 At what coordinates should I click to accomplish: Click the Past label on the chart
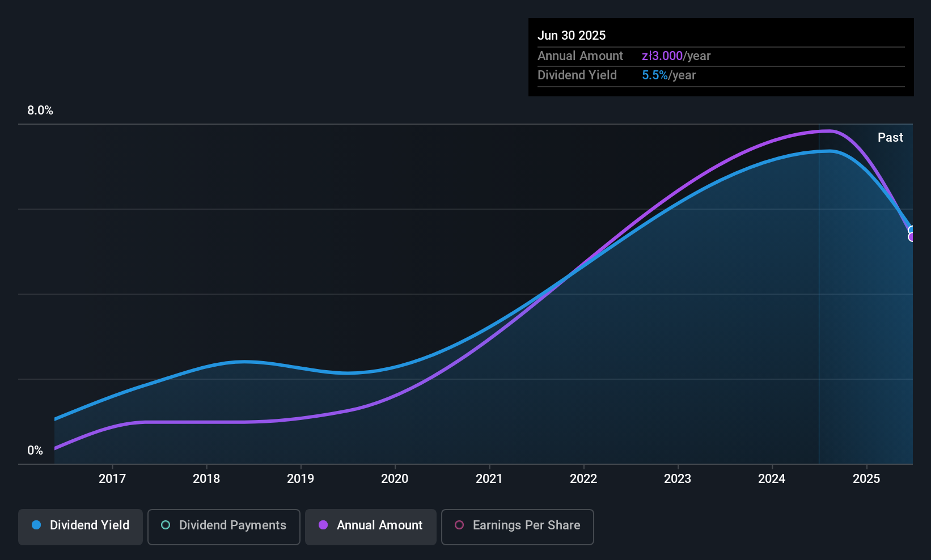890,137
